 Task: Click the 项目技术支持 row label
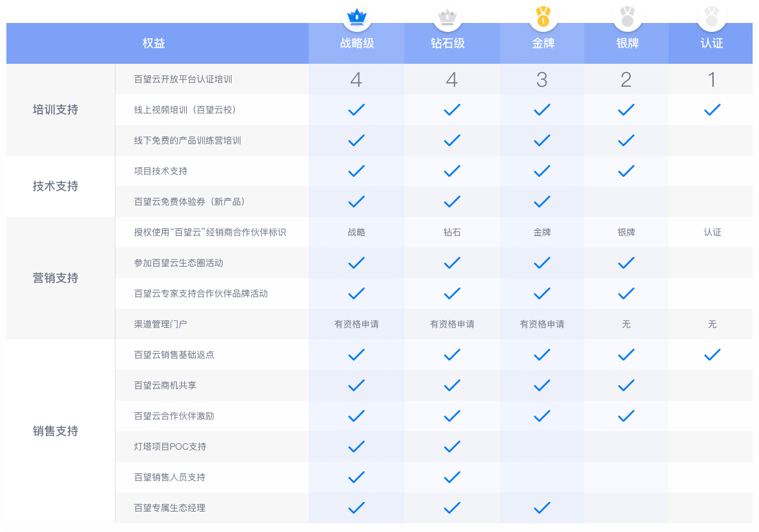(161, 171)
